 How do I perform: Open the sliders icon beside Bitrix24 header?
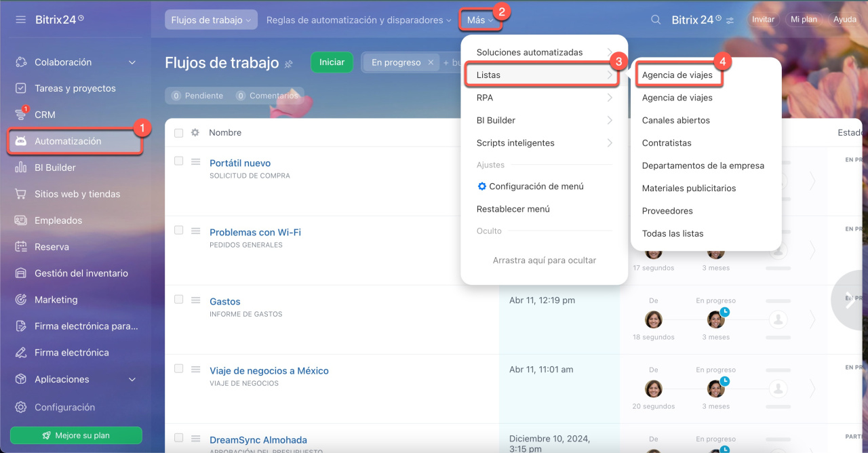coord(730,20)
